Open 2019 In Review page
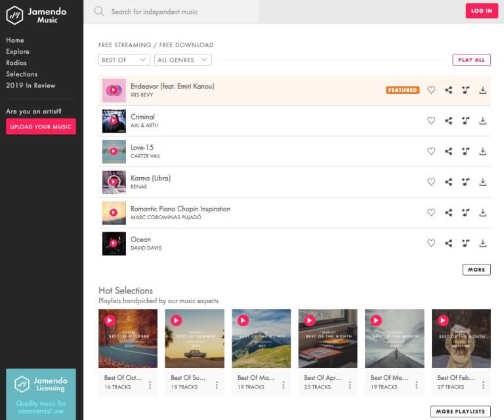504x420 pixels. tap(31, 85)
